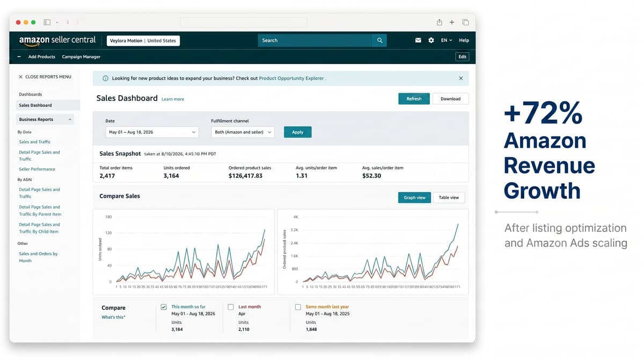Click the Avg. units/order item value 1.31
The height and width of the screenshot is (360, 644).
(302, 176)
